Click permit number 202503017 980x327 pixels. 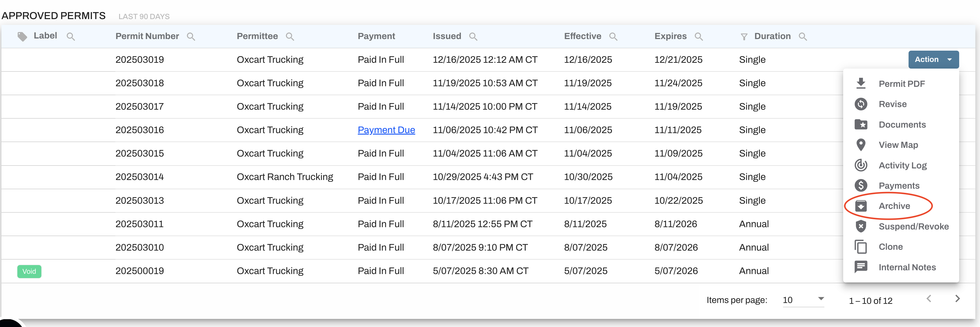(x=140, y=106)
